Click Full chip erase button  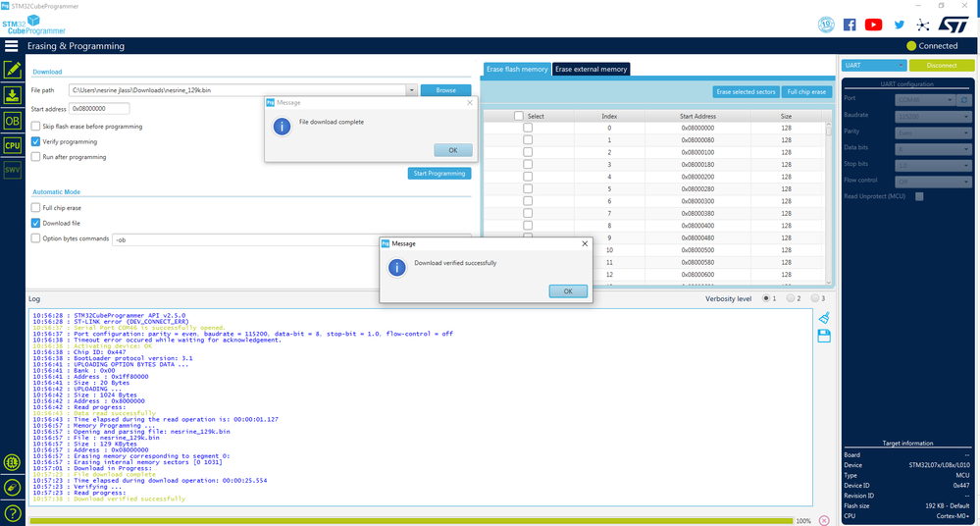tap(806, 92)
